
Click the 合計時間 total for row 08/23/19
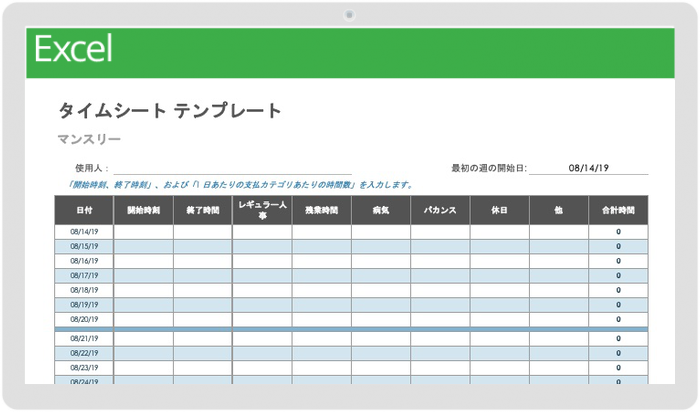click(618, 368)
